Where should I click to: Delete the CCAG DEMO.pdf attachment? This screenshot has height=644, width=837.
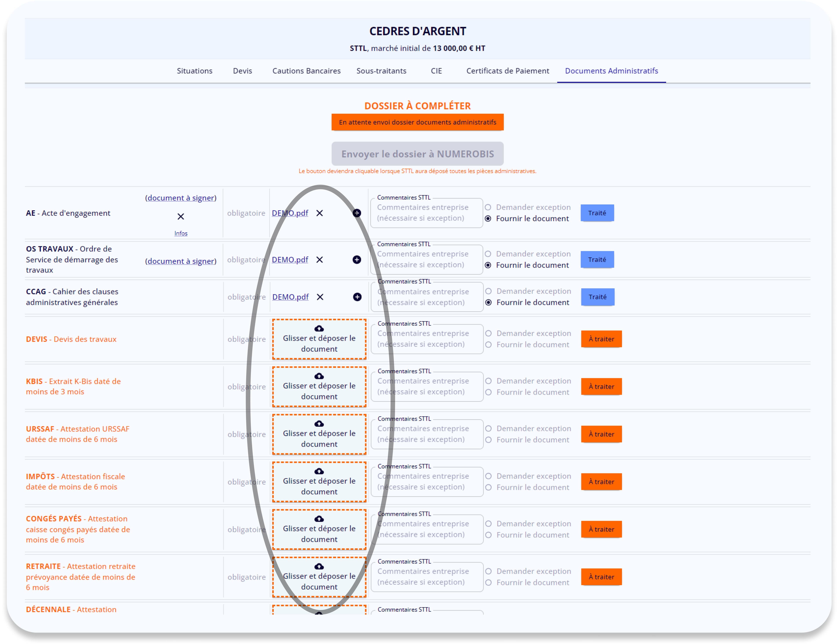pos(320,297)
